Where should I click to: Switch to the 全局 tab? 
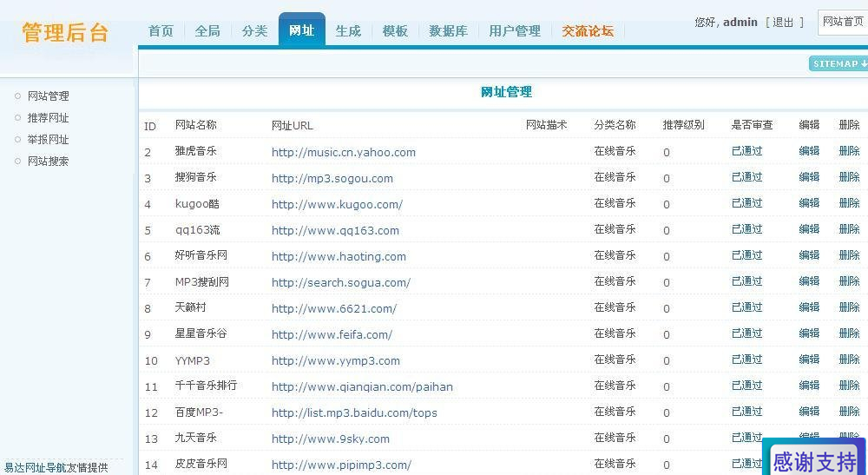coord(207,31)
